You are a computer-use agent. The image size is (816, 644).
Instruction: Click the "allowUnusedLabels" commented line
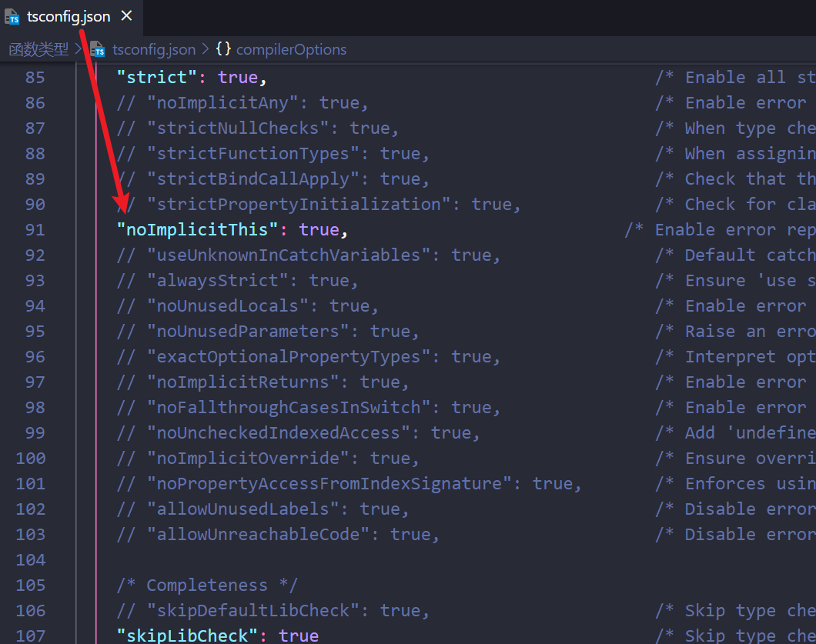click(x=263, y=510)
